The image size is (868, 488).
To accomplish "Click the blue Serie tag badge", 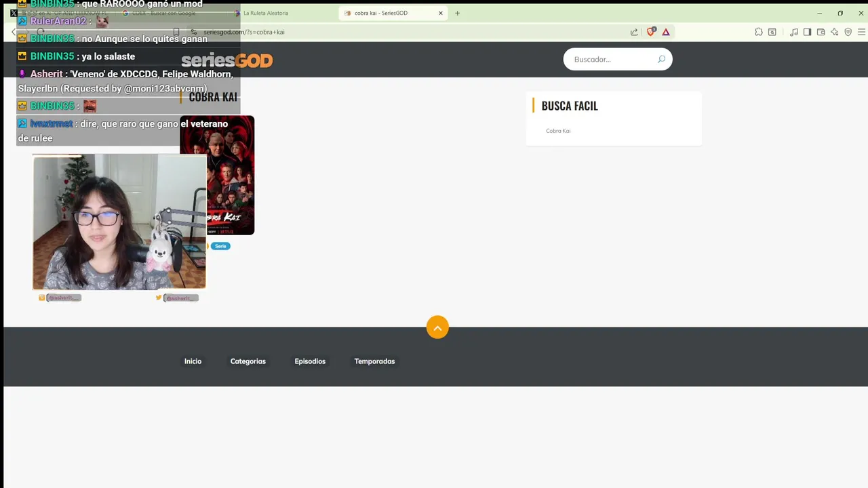I will 220,246.
